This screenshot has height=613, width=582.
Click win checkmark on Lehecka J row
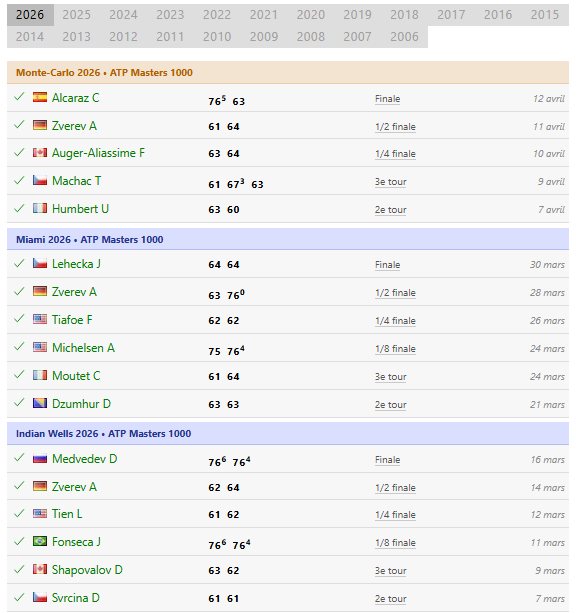[x=19, y=263]
